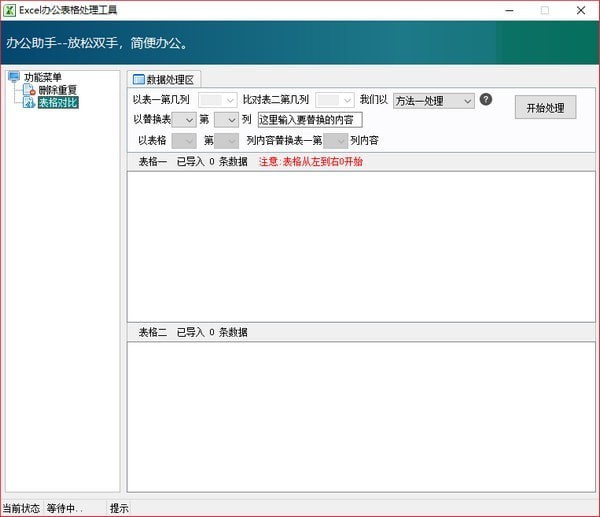Open the column dropdown after 以替换表 第
This screenshot has width=600, height=517.
click(226, 120)
